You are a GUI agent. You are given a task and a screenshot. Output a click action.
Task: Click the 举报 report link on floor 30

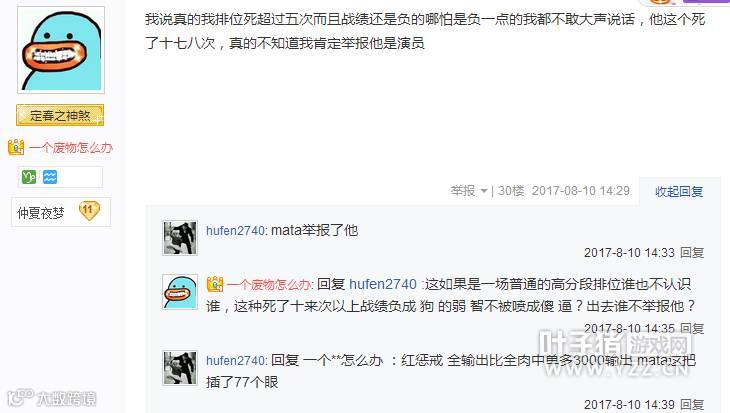463,191
